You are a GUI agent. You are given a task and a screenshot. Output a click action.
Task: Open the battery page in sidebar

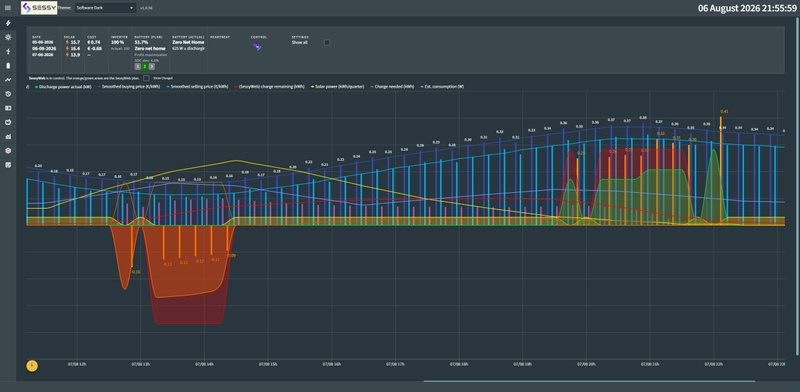[8, 66]
